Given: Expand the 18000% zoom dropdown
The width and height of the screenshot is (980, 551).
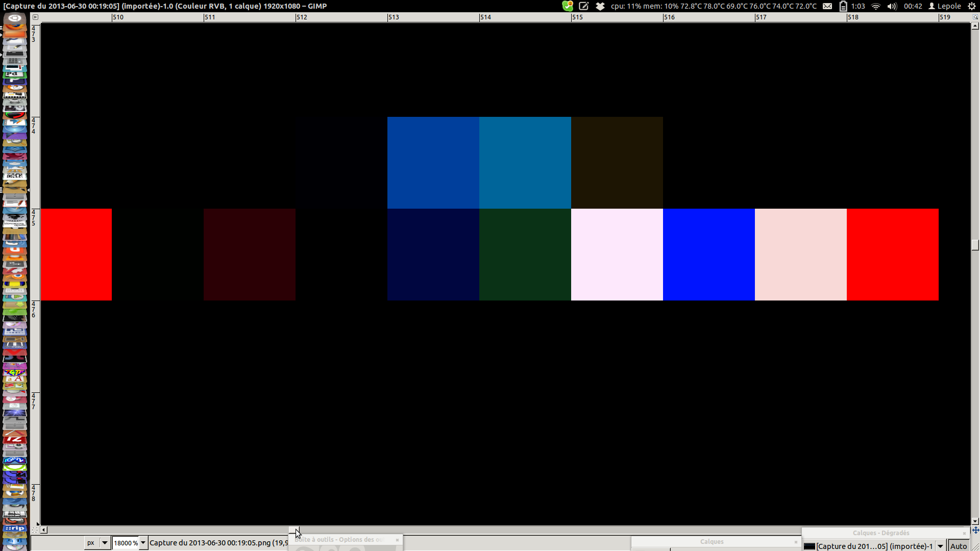Looking at the screenshot, I should click(x=143, y=543).
